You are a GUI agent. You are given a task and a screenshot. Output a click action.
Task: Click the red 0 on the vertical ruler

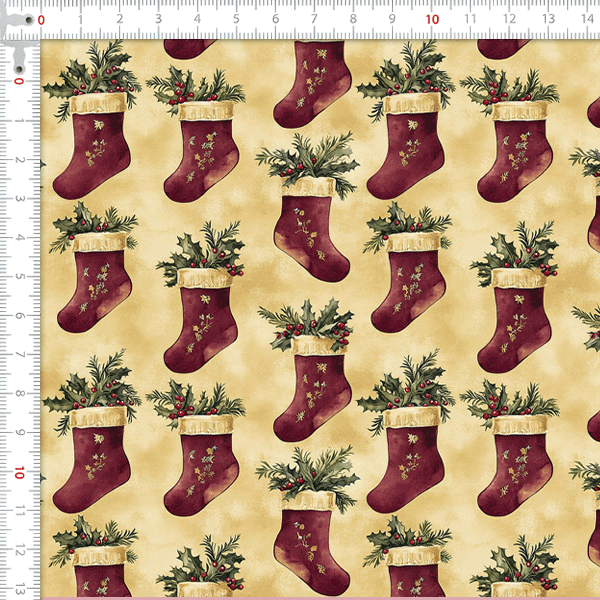19,81
